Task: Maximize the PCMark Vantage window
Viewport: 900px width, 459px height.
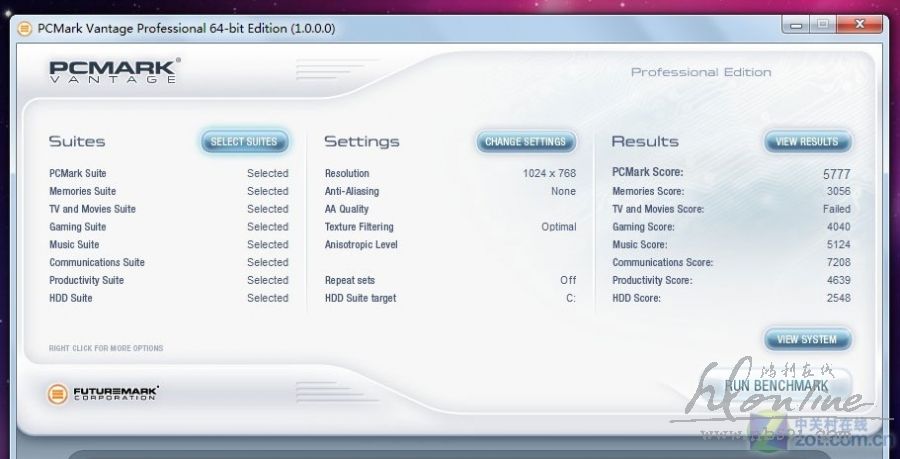Action: tap(823, 25)
